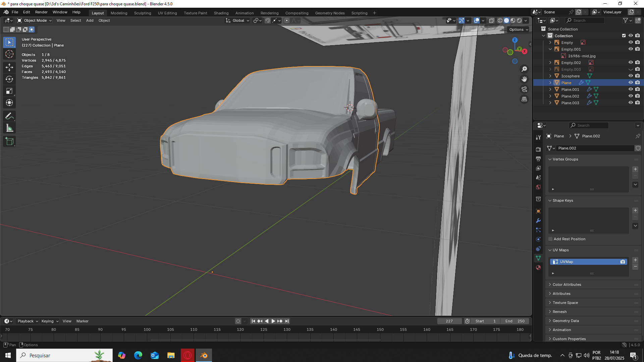Enable Add Rest Position checkbox
Viewport: 644px width, 362px height.
pyautogui.click(x=550, y=239)
